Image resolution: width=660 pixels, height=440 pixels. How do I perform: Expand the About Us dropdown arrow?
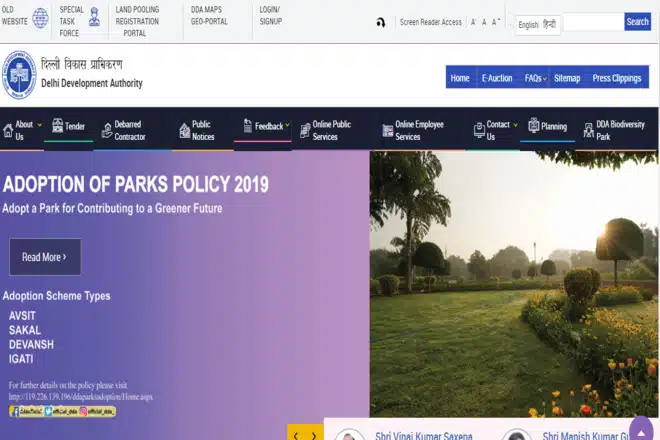click(x=40, y=125)
